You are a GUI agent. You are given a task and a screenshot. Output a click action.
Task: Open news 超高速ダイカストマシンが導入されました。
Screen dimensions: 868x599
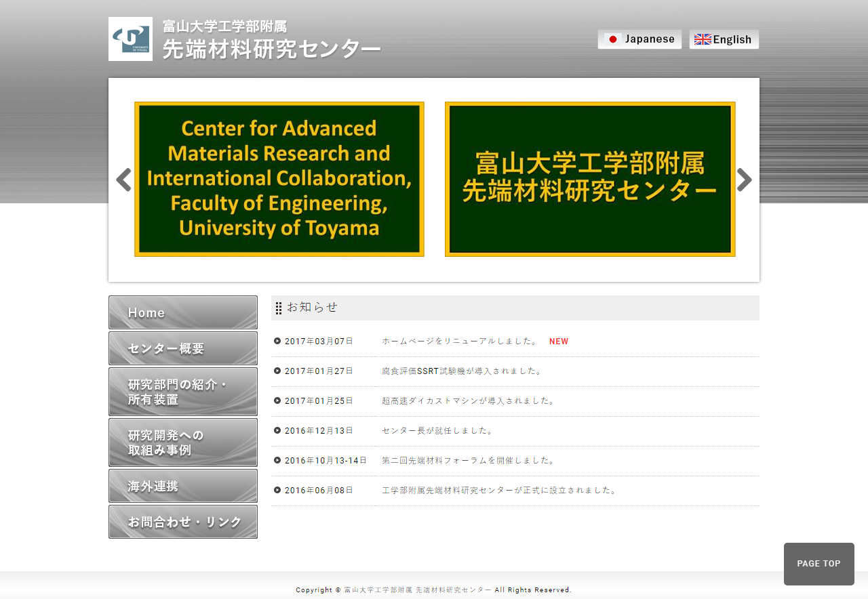pos(469,401)
